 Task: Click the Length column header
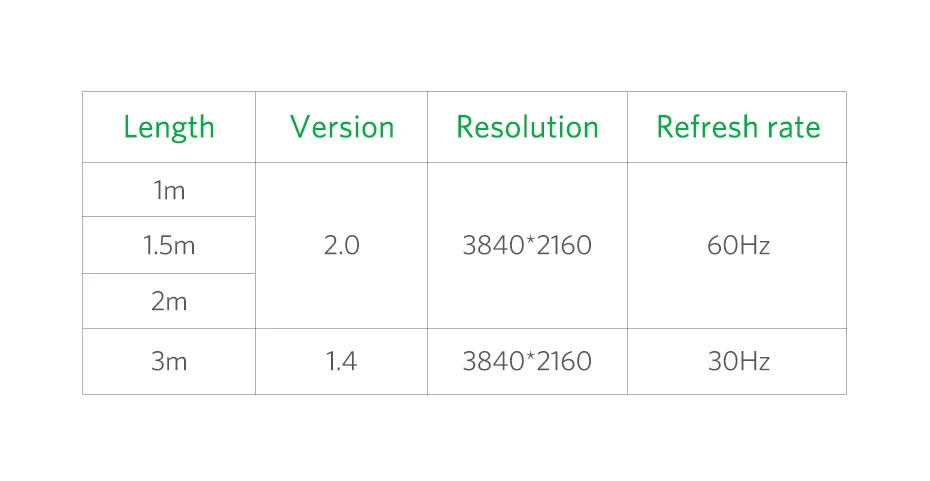[169, 127]
